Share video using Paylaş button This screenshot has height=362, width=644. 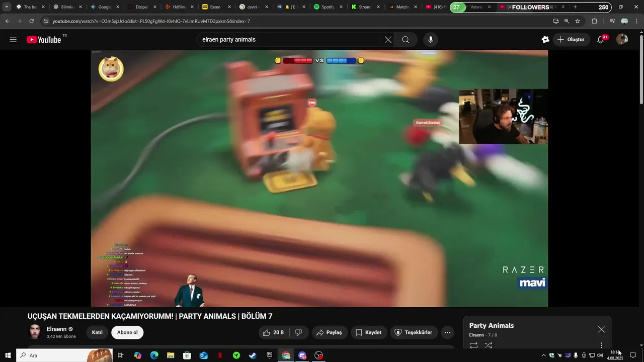click(329, 332)
